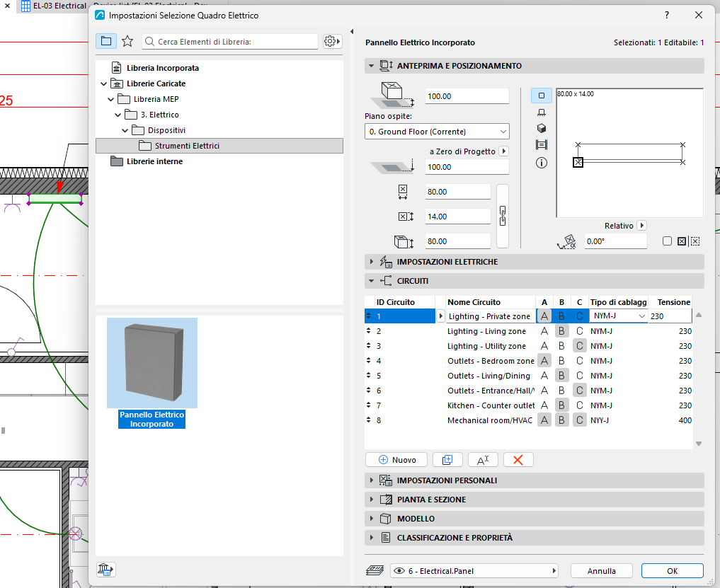Viewport: 720px width, 588px height.
Task: Open the a Zero di Progetto arrow menu
Action: [x=504, y=151]
